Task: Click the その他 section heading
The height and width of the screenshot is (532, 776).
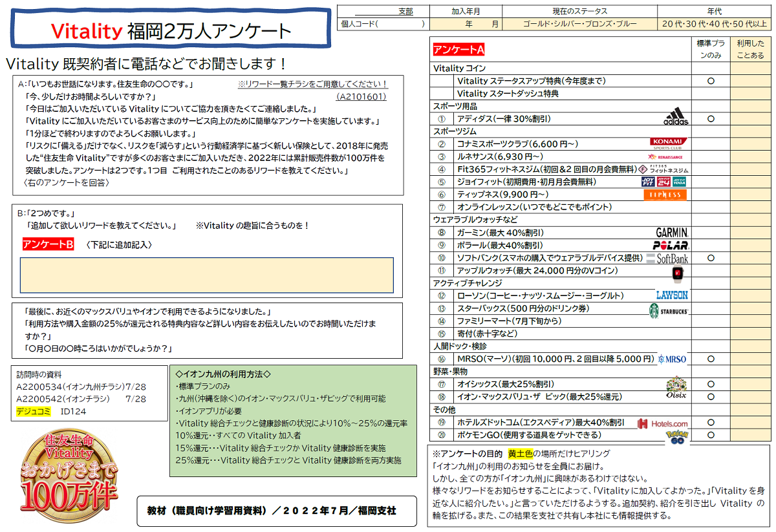Action: point(444,410)
